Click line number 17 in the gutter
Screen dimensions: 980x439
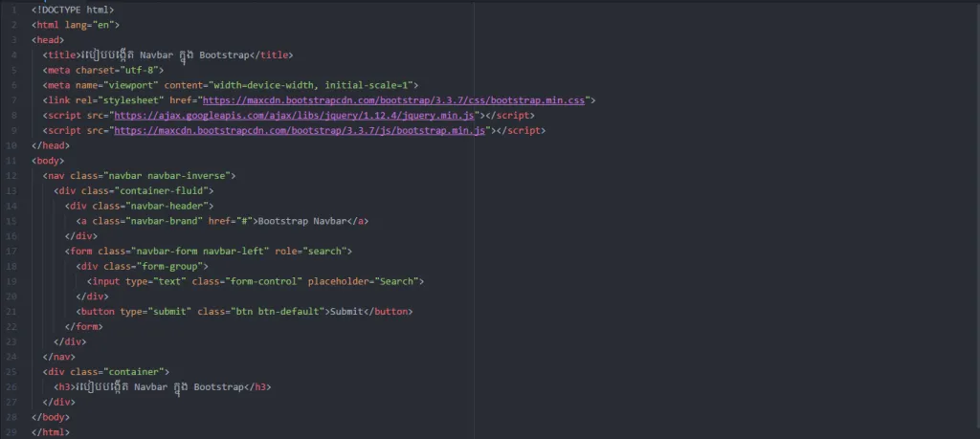click(11, 251)
